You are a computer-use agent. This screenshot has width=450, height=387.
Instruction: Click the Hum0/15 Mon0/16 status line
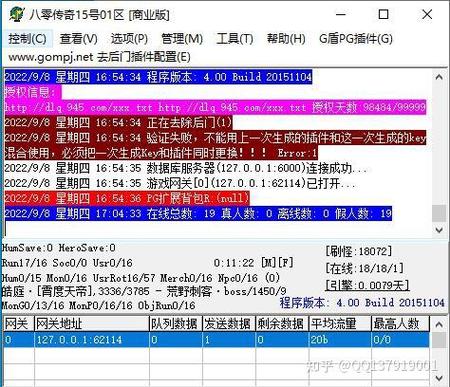coord(141,278)
